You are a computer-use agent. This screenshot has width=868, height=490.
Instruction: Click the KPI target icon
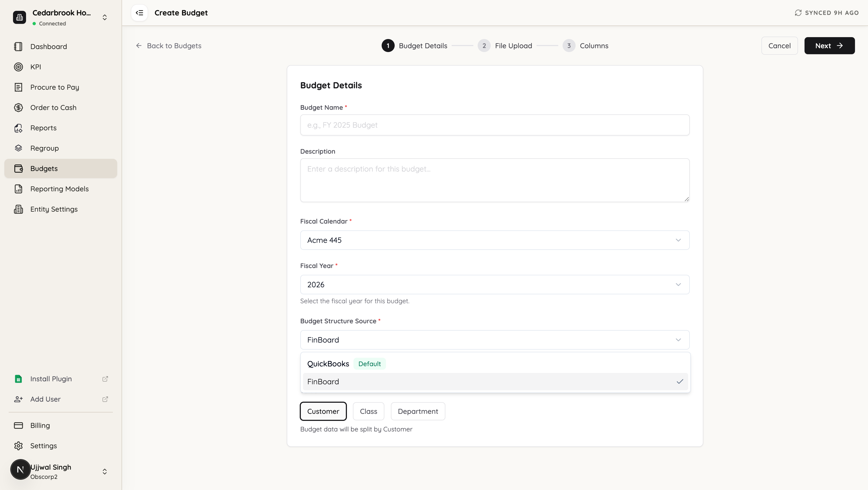click(x=18, y=67)
